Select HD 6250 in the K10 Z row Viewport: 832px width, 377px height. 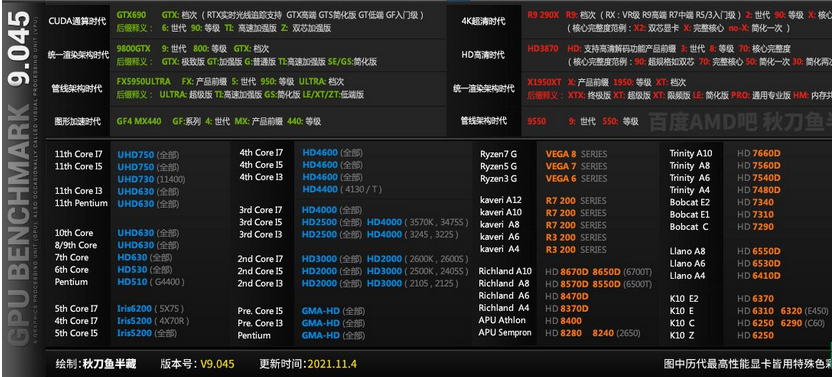click(x=756, y=335)
